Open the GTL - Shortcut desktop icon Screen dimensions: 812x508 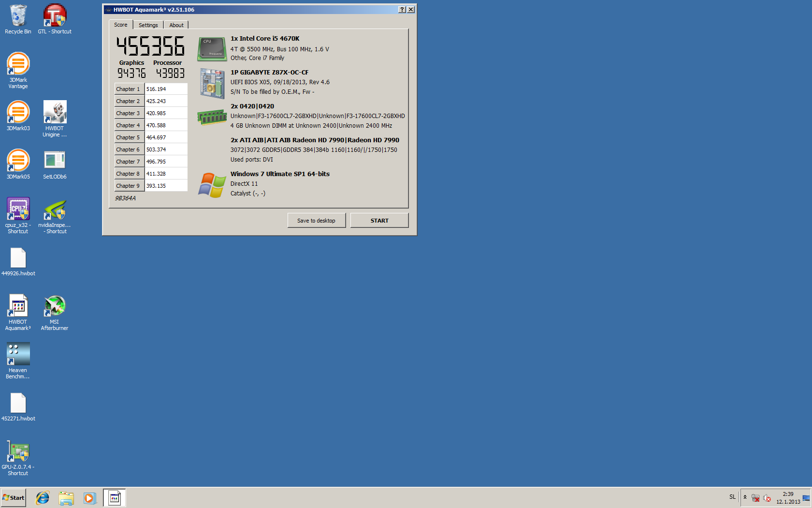pos(55,19)
